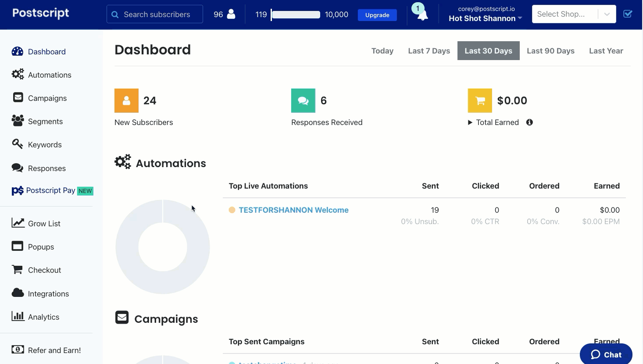Click the Upgrade button
The image size is (643, 364).
click(377, 15)
